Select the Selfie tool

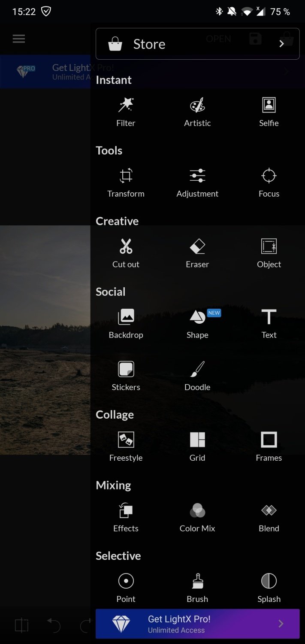click(x=269, y=112)
